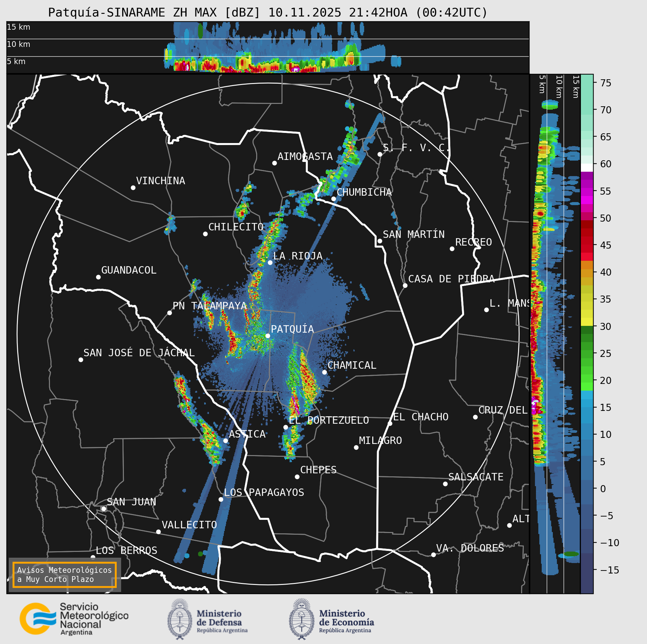This screenshot has height=644, width=647.
Task: Click the 5 km label in top cross-section
Action: click(16, 61)
